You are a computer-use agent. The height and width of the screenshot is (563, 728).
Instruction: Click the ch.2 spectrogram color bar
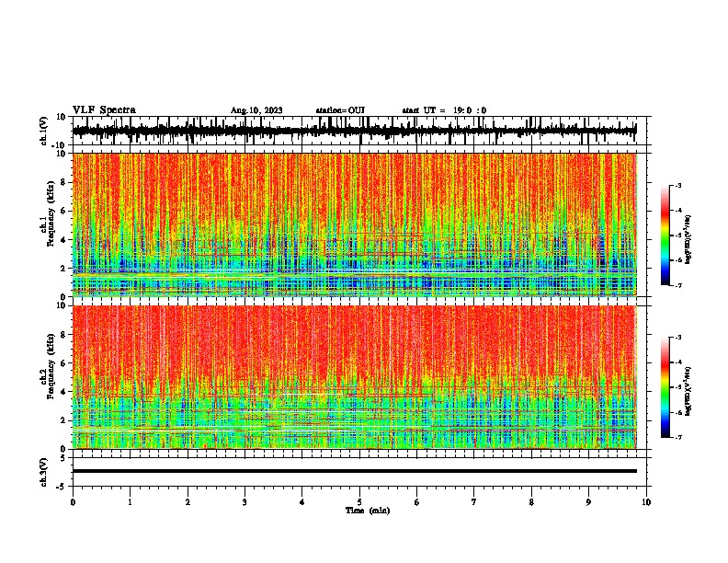click(665, 387)
